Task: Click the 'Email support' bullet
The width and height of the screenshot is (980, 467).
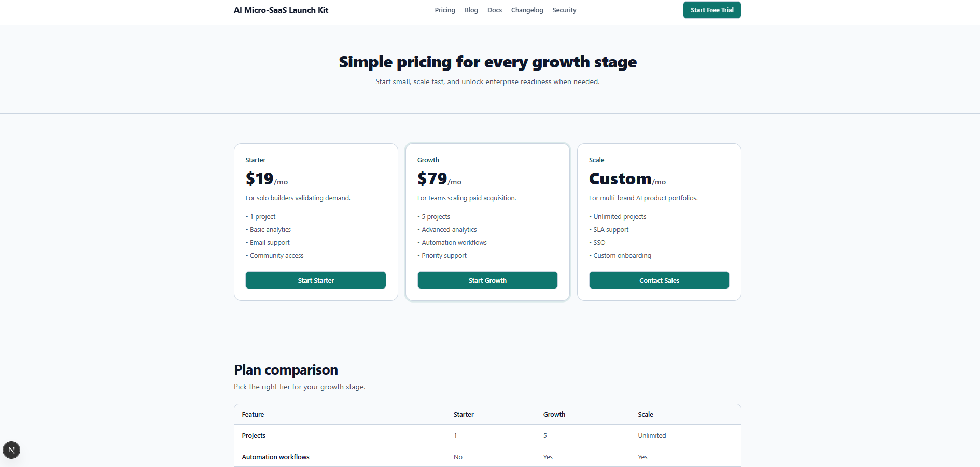Action: (268, 243)
